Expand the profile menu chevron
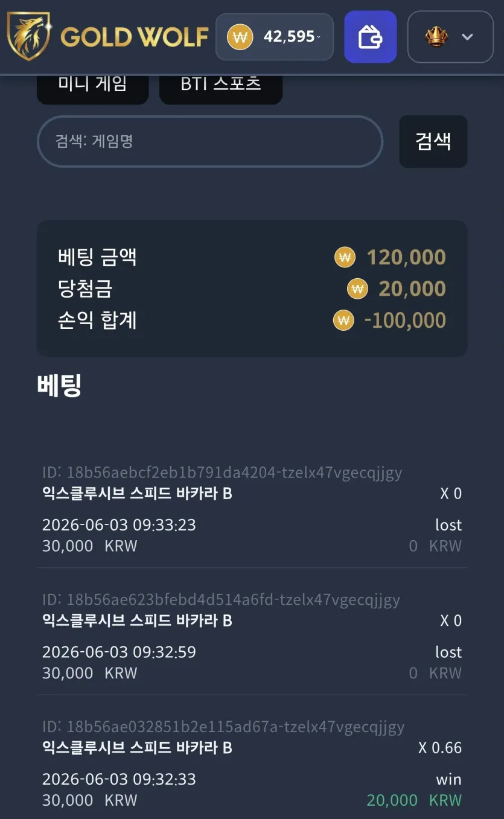Screen dimensions: 504x819 tap(467, 37)
